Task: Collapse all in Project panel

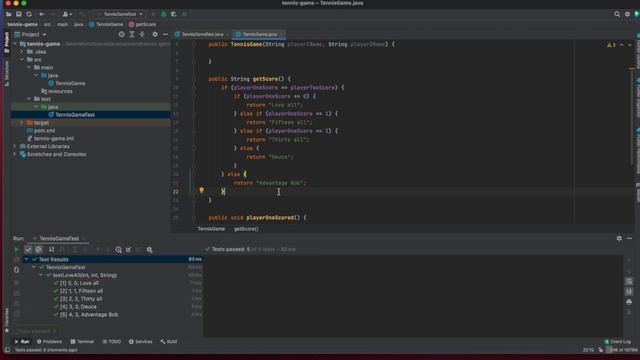Action: (x=142, y=35)
